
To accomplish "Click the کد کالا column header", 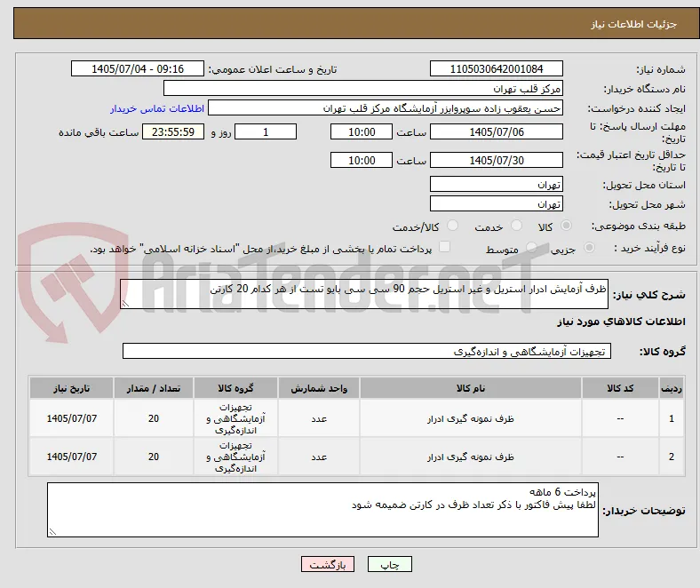I will click(x=620, y=388).
